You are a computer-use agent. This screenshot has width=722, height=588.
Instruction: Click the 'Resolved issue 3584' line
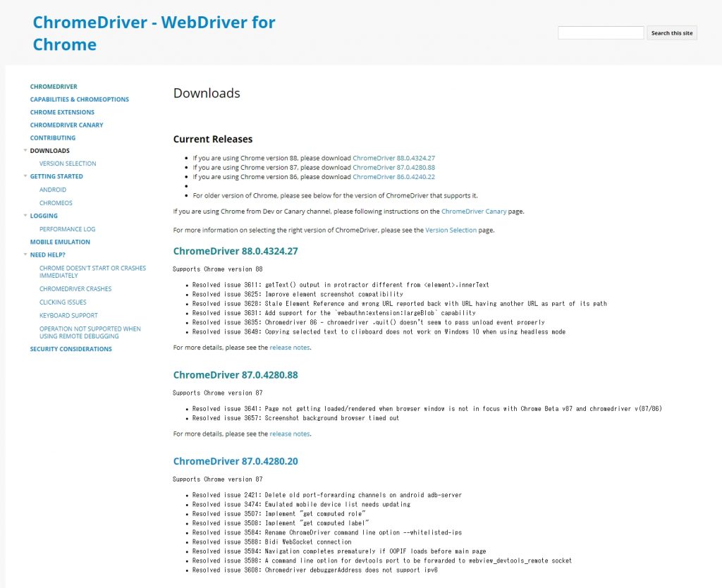tap(327, 533)
